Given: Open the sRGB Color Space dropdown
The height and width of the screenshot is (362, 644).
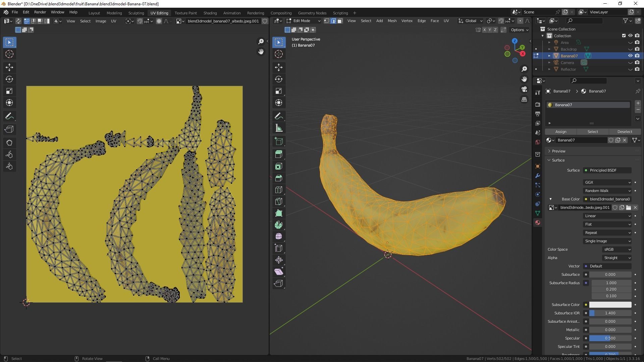Looking at the screenshot, I should 617,249.
